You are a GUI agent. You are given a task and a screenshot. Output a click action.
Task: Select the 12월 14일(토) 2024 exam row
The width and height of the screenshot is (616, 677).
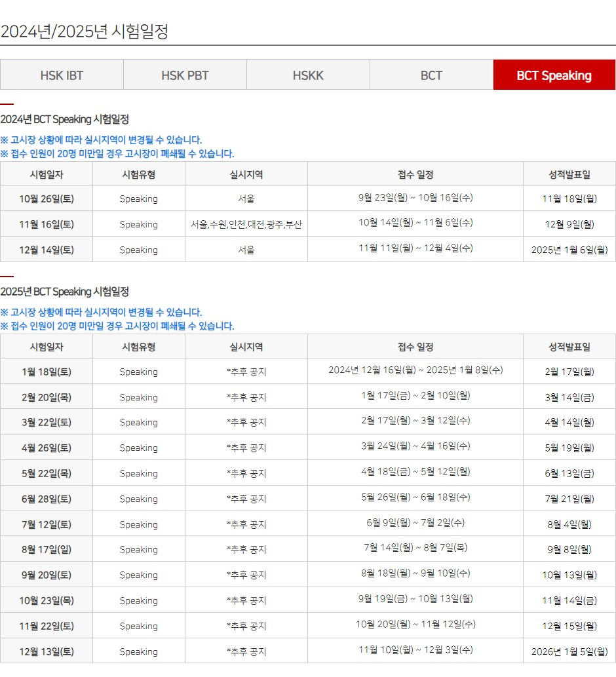pos(46,250)
